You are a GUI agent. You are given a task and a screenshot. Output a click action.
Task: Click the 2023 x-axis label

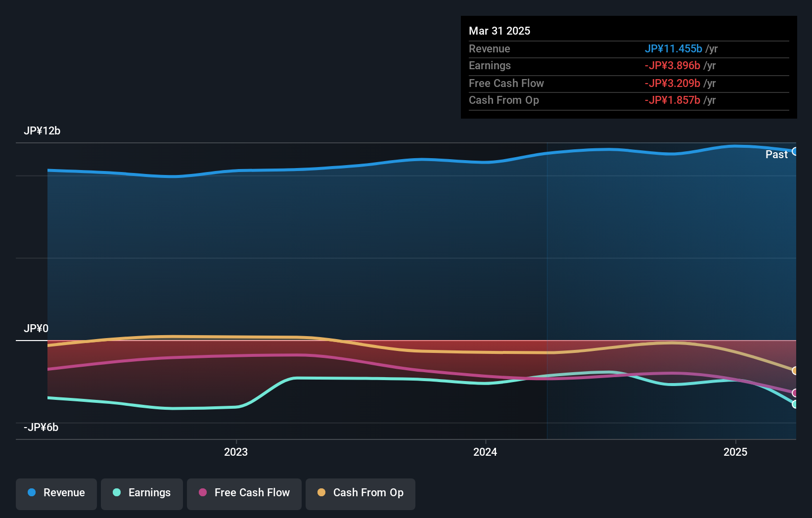[x=236, y=452]
